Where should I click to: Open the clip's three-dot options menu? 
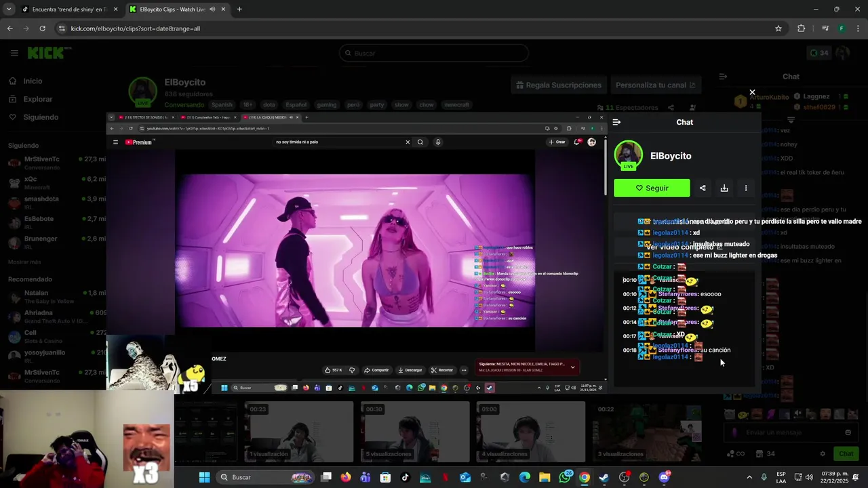746,188
